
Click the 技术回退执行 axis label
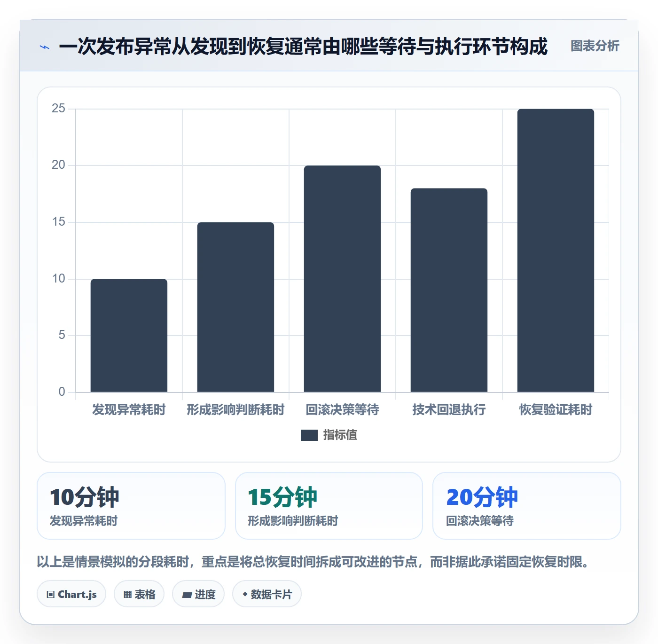tap(449, 410)
